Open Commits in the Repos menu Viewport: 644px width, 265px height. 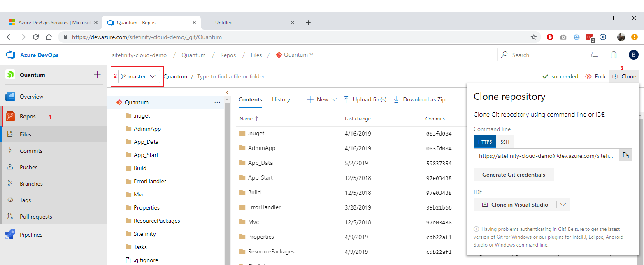click(31, 151)
